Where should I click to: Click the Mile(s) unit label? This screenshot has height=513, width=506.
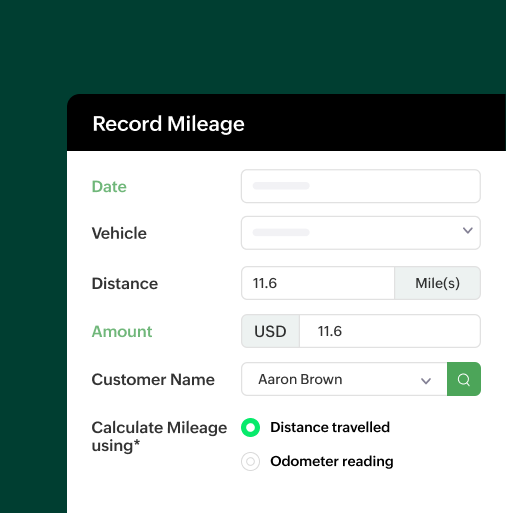(x=437, y=283)
